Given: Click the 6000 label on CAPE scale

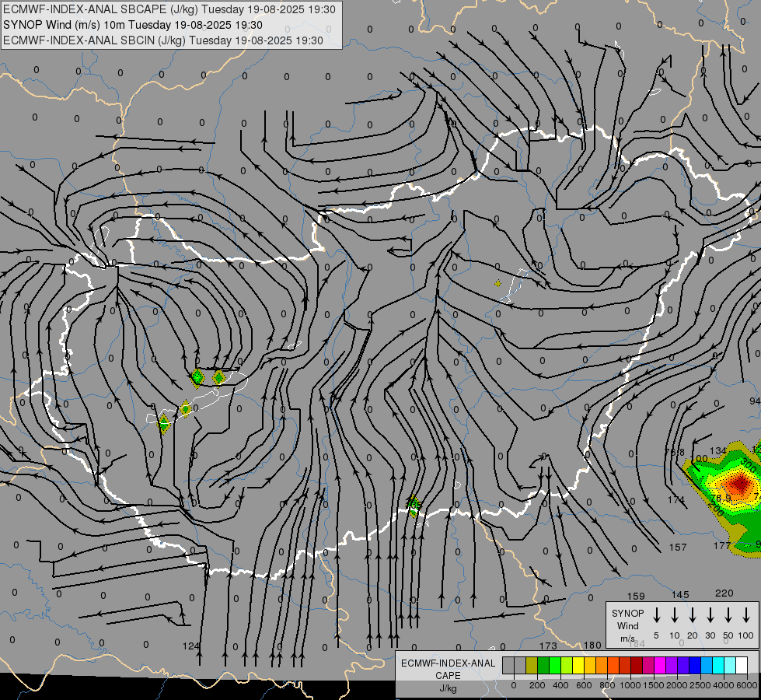Looking at the screenshot, I should pos(747,685).
